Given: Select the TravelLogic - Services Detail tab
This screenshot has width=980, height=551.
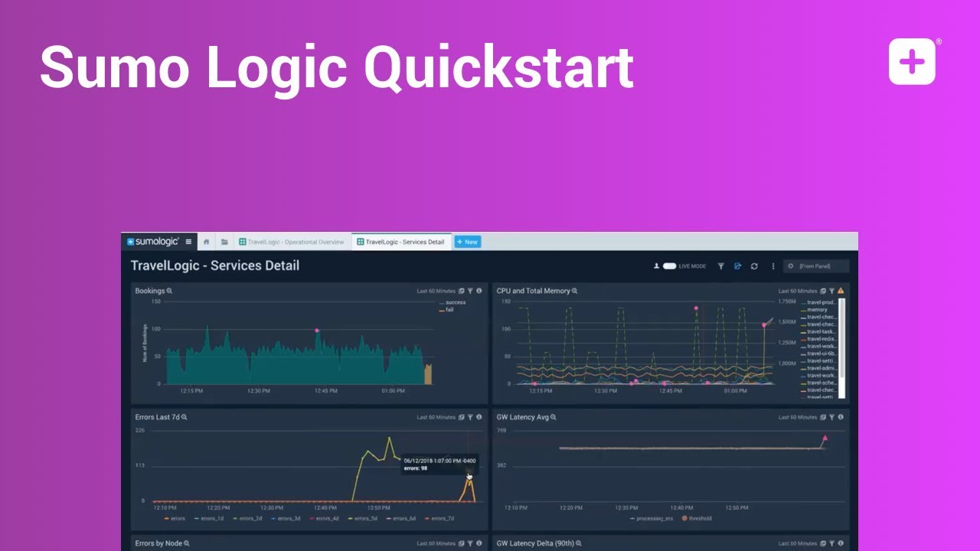Looking at the screenshot, I should [401, 242].
